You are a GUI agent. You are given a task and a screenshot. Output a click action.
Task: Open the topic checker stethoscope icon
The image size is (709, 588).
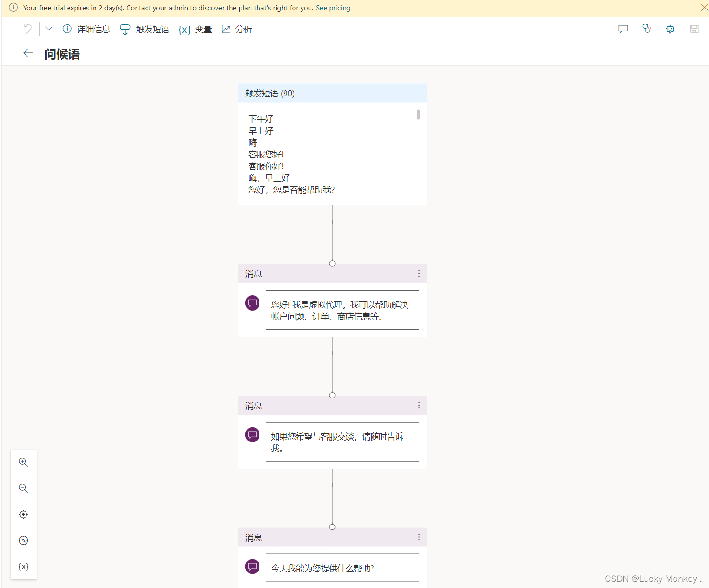[647, 29]
